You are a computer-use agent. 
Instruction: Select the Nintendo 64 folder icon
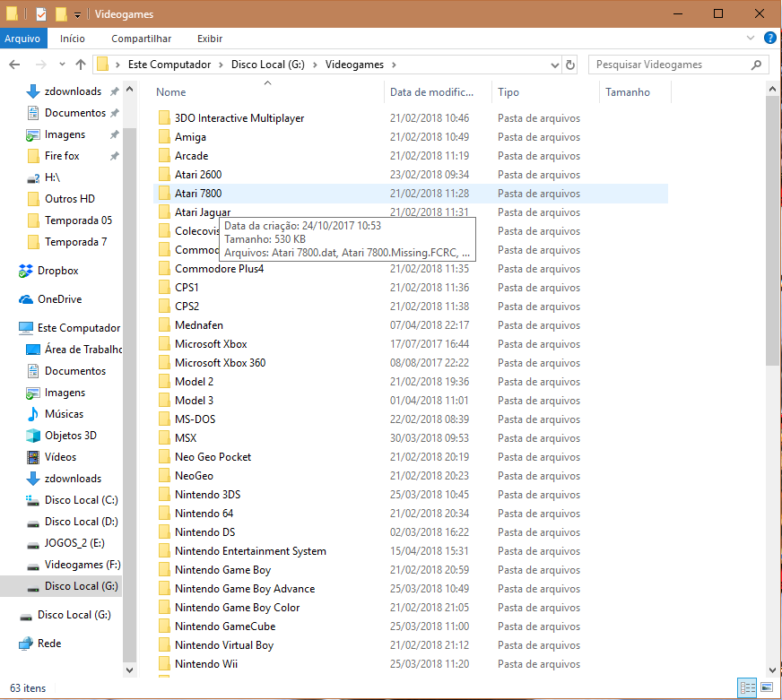[164, 513]
